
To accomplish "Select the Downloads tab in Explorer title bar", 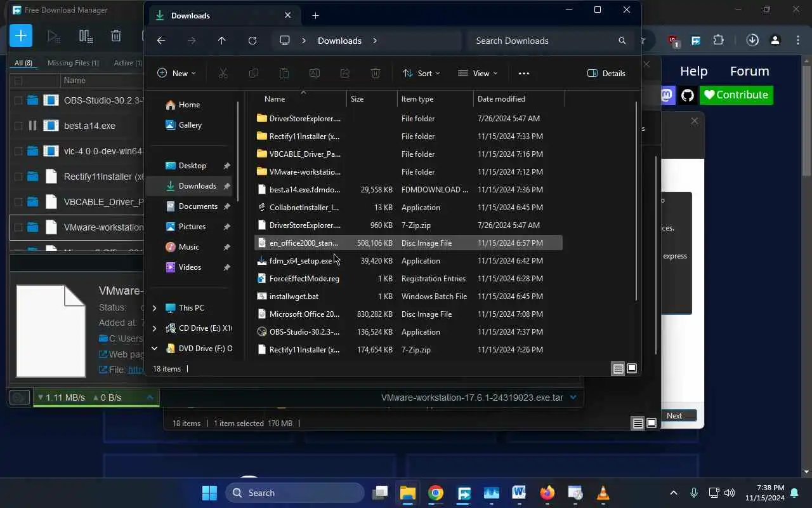I will pos(225,15).
